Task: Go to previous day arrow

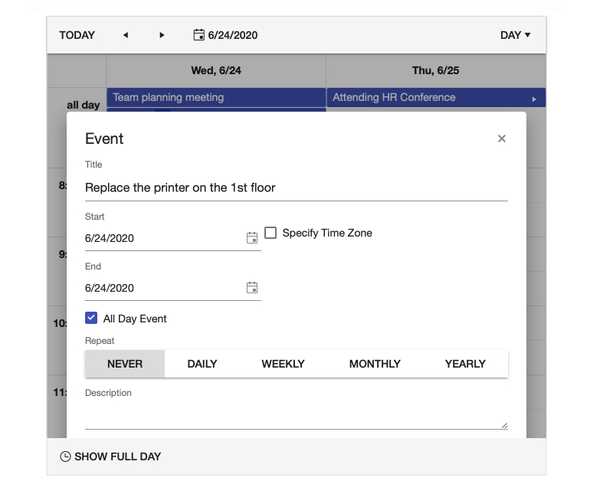Action: coord(126,35)
